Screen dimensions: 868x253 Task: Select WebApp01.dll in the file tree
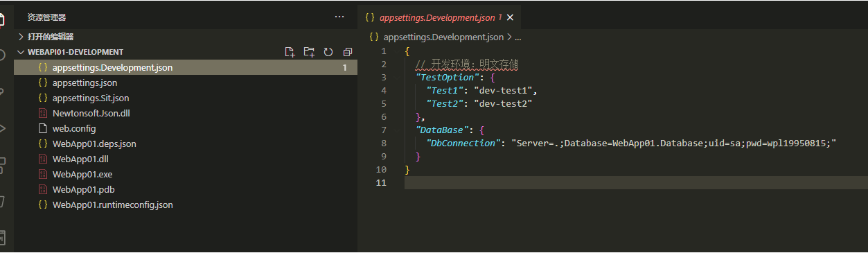click(186, 159)
